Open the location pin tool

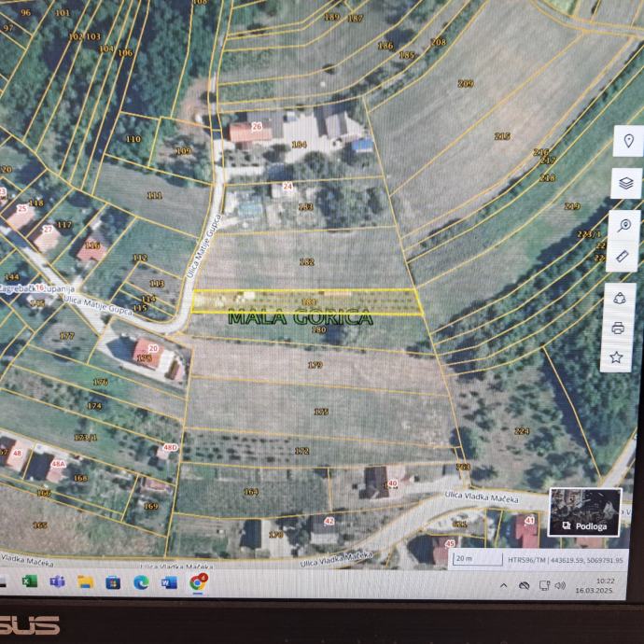tap(628, 141)
